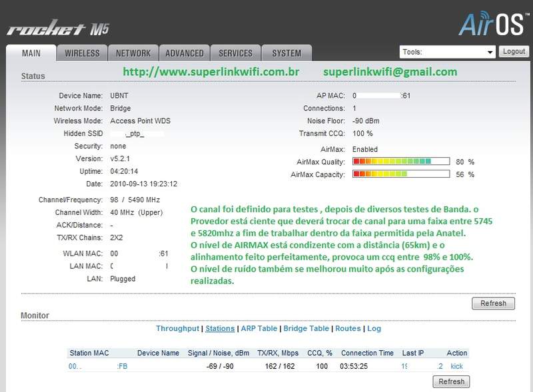Click the signal value -69 / -90
Image resolution: width=533 pixels, height=392 pixels.
pyautogui.click(x=220, y=366)
